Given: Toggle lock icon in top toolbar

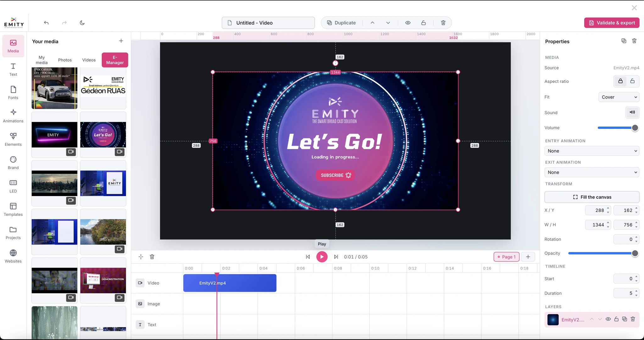Looking at the screenshot, I should [x=424, y=23].
